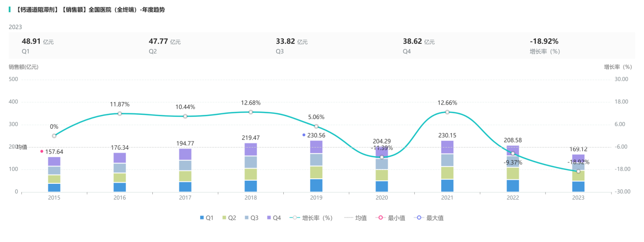644x242 pixels.
Task: Click the Q1 segment of the 2019 bar
Action: tap(316, 185)
